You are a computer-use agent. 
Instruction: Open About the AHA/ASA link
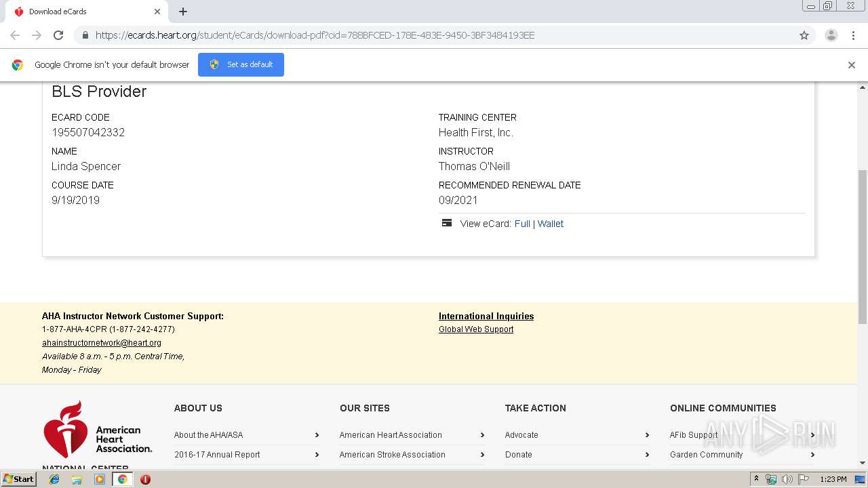208,435
